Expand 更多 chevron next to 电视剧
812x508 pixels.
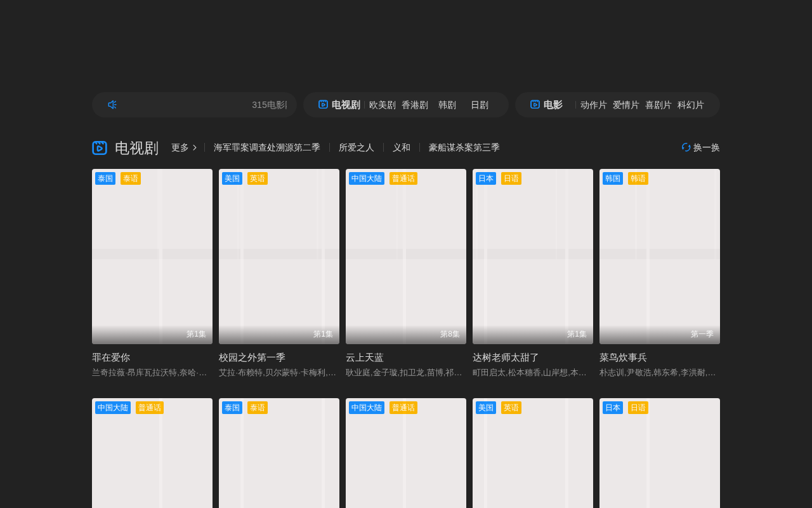[195, 147]
